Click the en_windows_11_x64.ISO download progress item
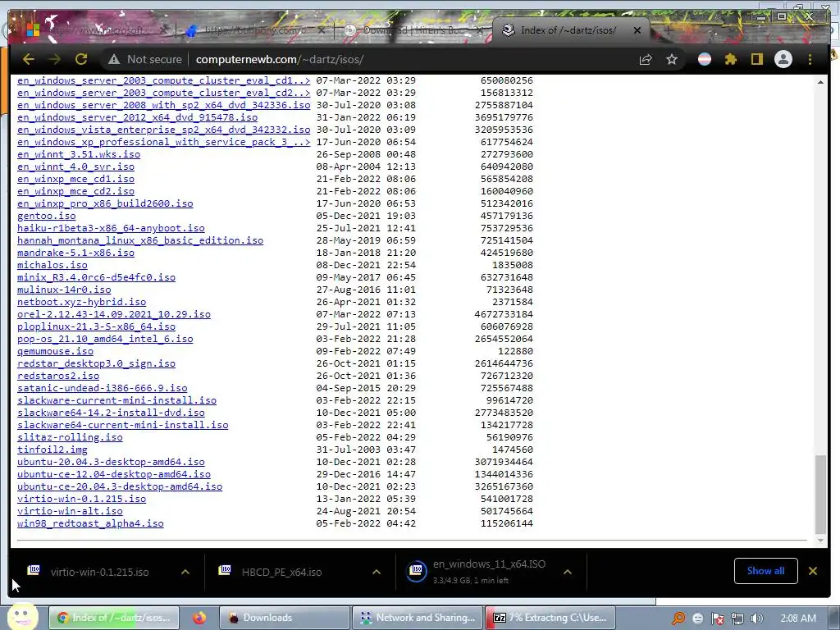 click(x=489, y=572)
